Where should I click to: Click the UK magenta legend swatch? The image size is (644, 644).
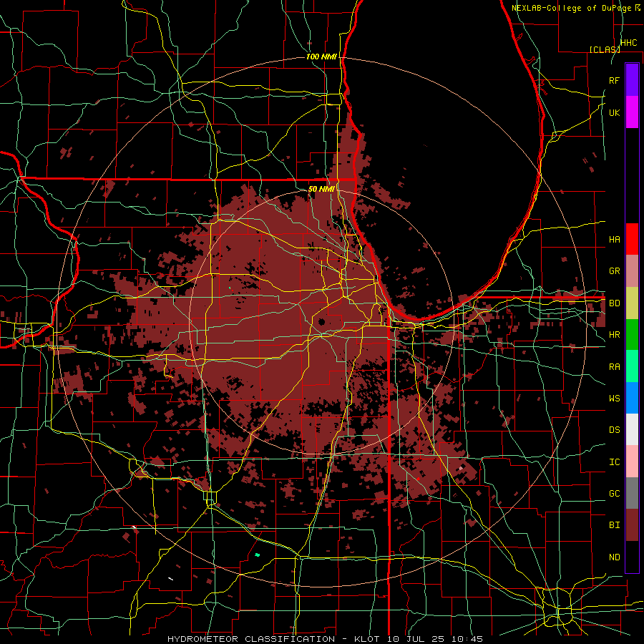(x=632, y=112)
